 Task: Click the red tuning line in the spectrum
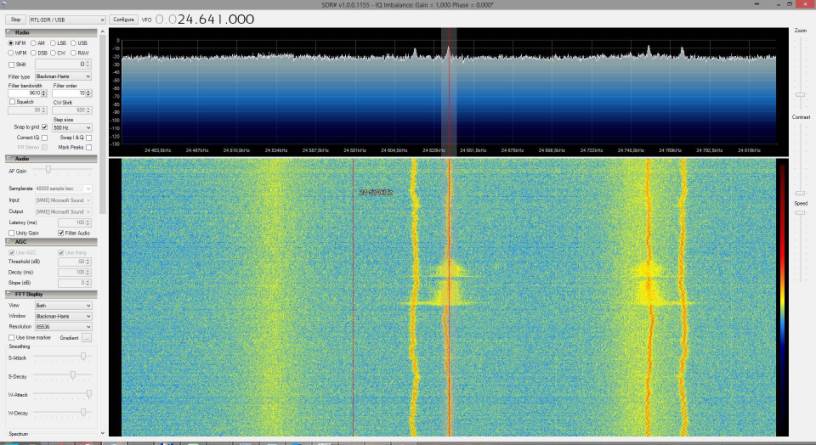pyautogui.click(x=450, y=94)
